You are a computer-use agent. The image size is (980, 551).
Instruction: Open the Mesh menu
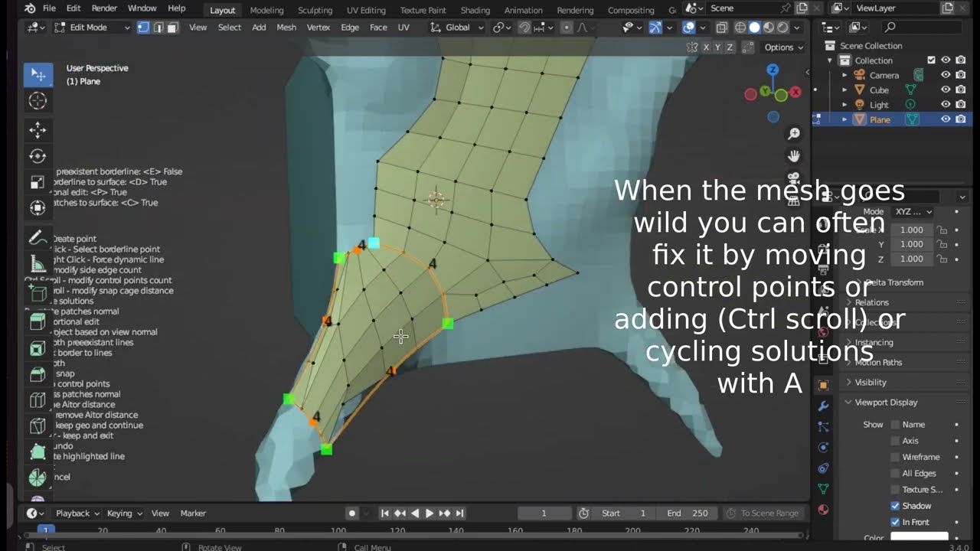click(x=286, y=27)
